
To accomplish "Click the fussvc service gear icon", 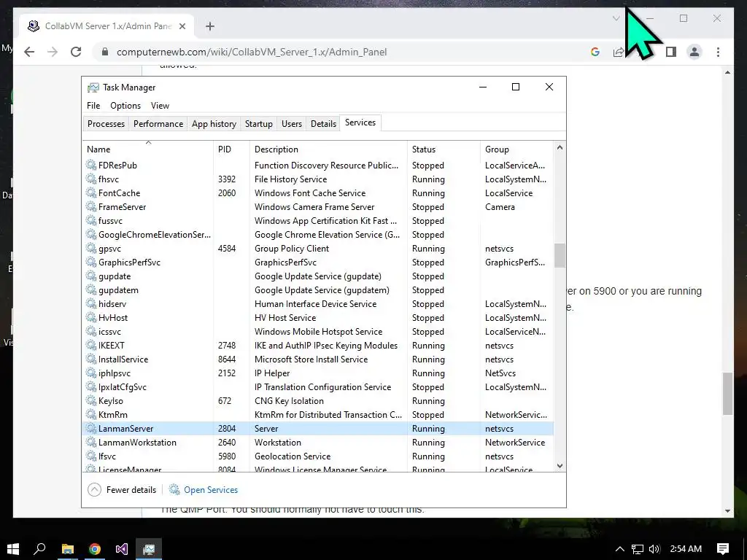I will pos(91,220).
